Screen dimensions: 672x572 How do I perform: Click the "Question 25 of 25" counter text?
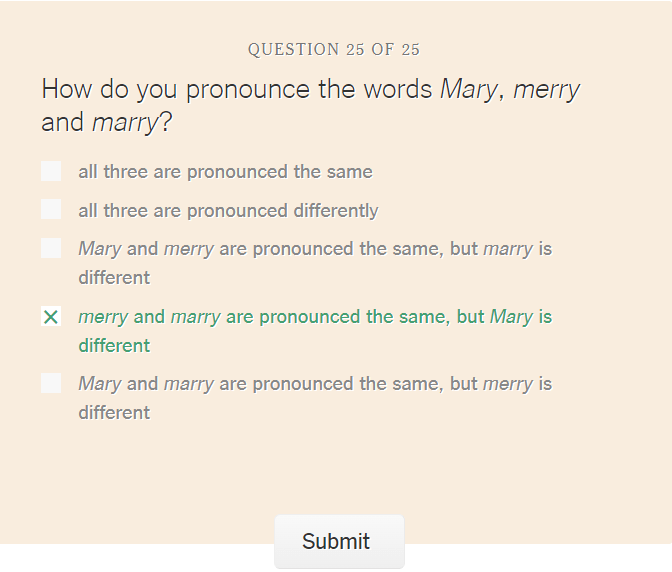coord(334,49)
